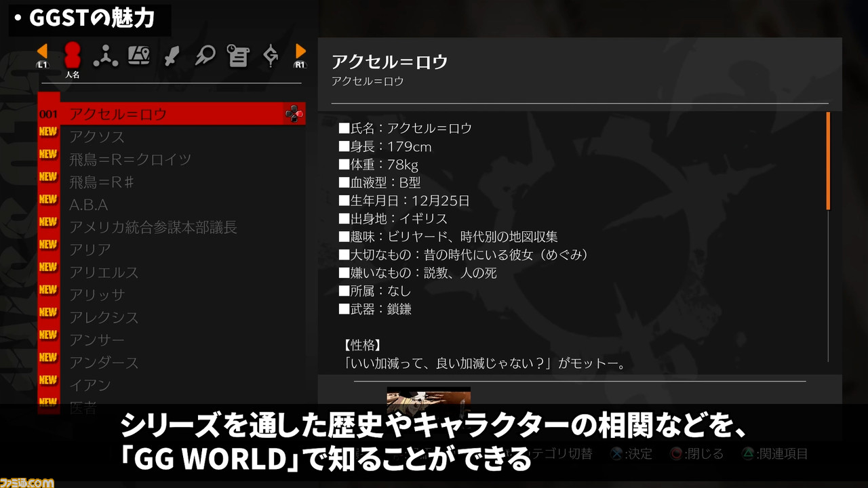This screenshot has height=488, width=868.
Task: Click the 身長:179cm profile line
Action: tap(385, 146)
